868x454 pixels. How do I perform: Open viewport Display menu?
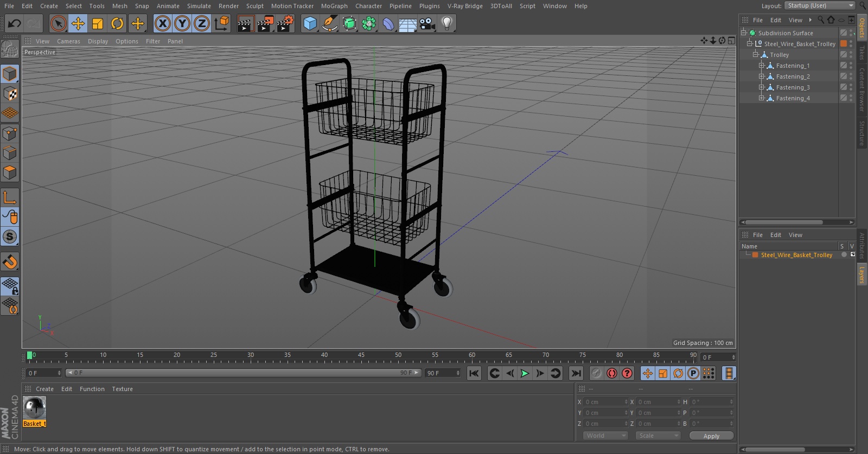(98, 41)
